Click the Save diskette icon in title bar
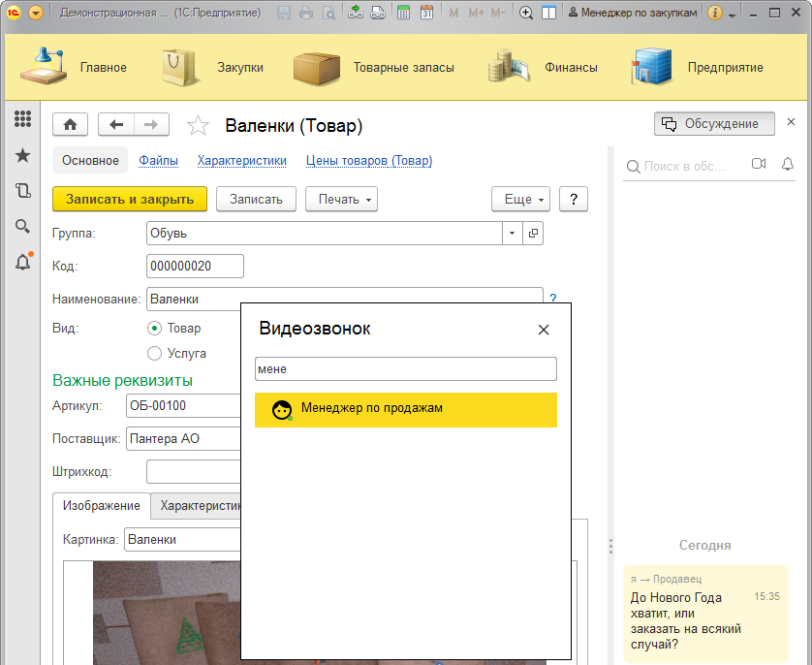Image resolution: width=812 pixels, height=665 pixels. click(284, 13)
